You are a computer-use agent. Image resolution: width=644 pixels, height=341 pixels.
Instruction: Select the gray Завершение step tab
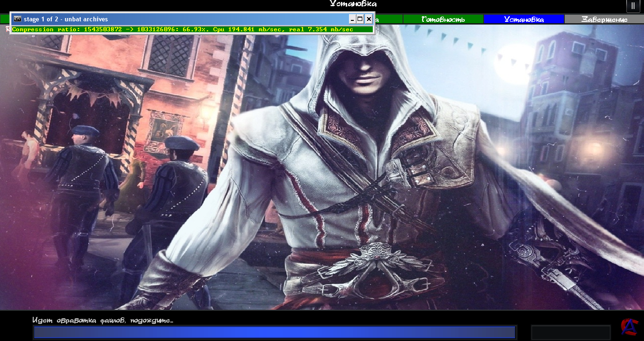point(604,19)
